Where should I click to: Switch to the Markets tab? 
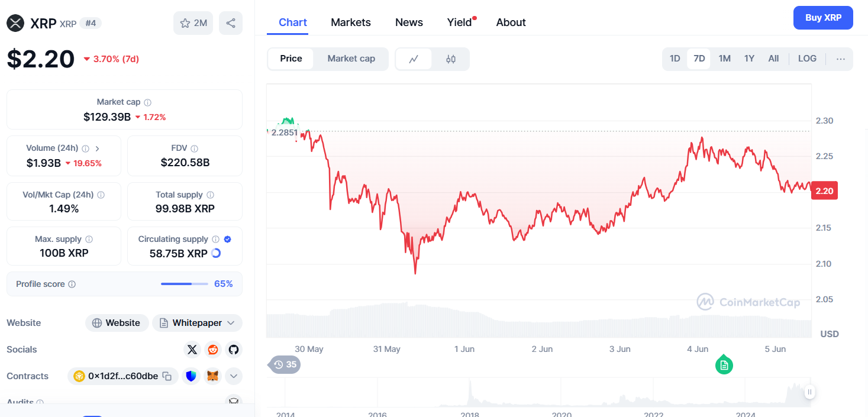coord(351,22)
